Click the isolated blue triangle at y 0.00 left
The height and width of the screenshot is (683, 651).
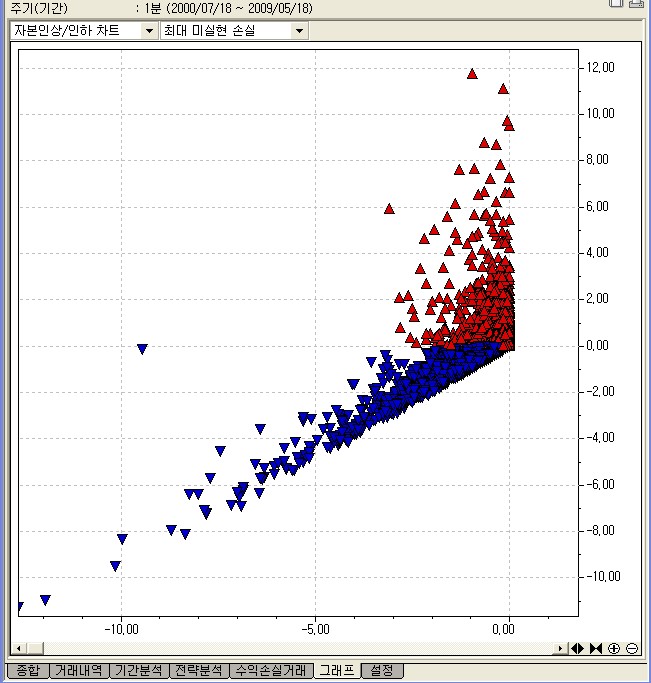click(x=142, y=349)
